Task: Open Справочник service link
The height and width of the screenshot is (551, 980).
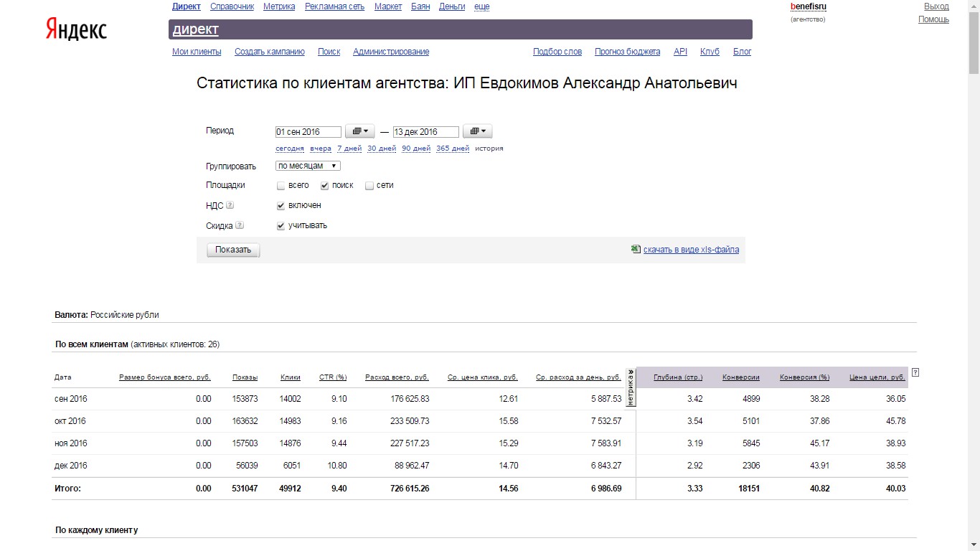Action: [x=232, y=6]
